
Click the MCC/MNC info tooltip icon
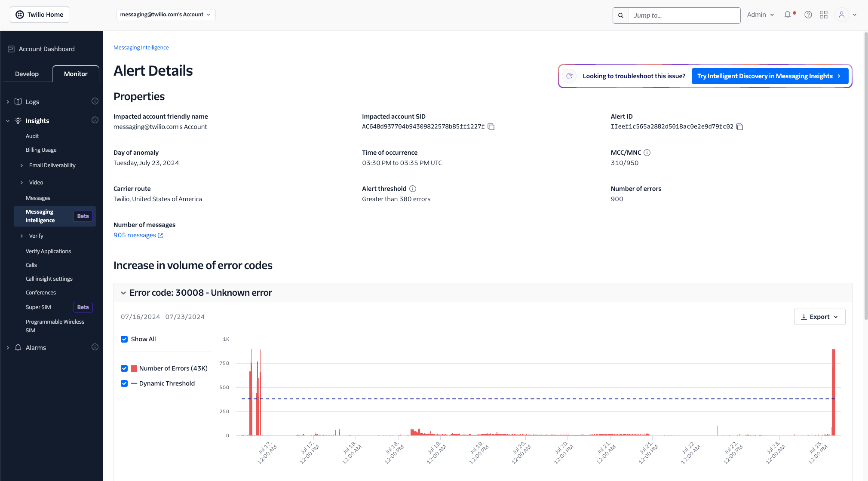(x=647, y=153)
